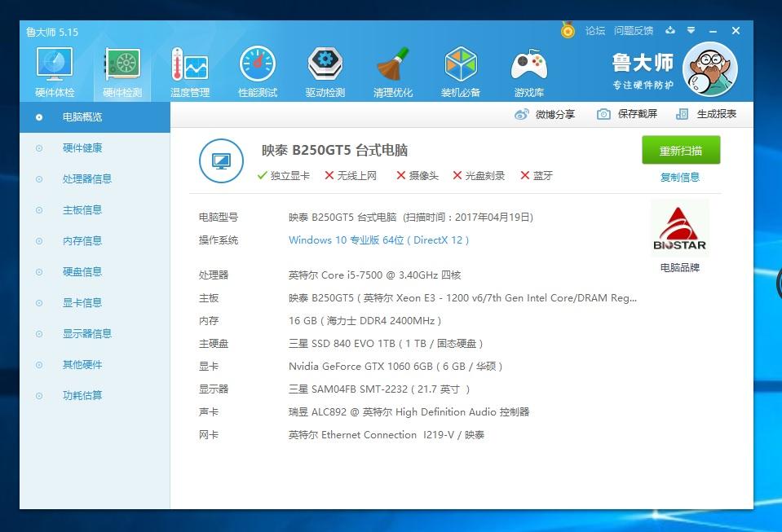Click GPU value Nvidia GeForce GTX 1060 6GB
This screenshot has width=782, height=532.
point(395,366)
